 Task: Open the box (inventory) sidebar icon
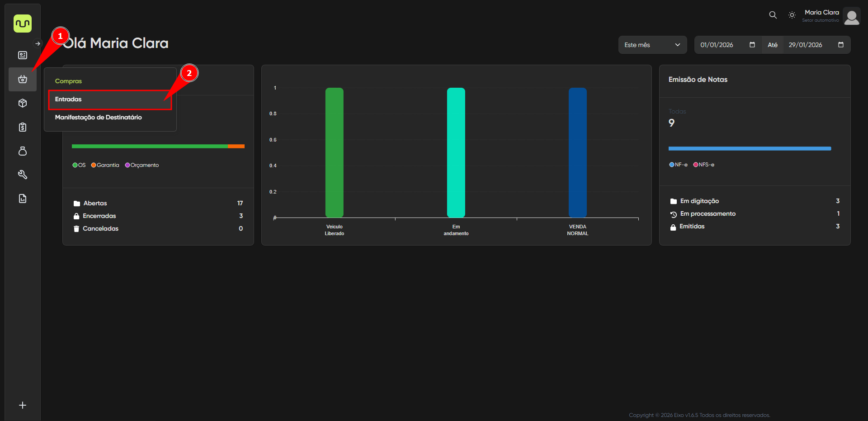click(x=23, y=103)
